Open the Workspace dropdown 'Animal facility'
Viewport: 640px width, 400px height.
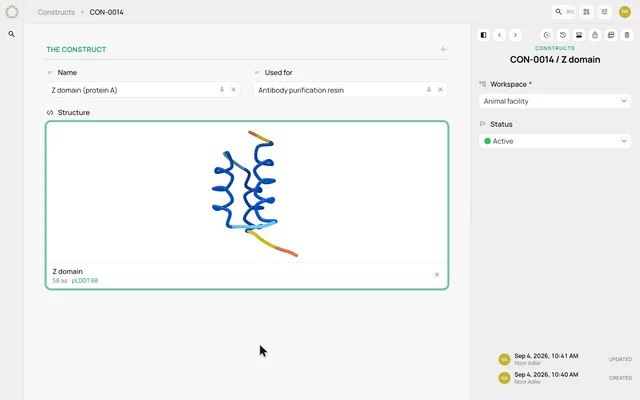tap(555, 101)
